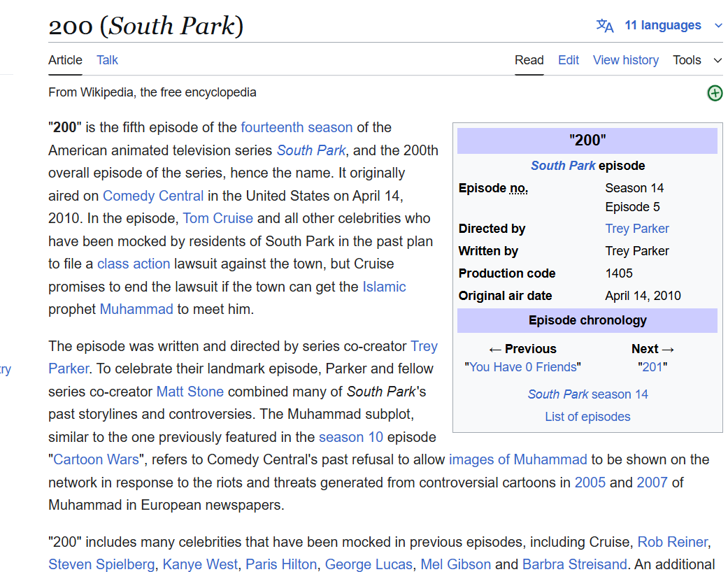Expand the Tools dropdown menu

tap(697, 60)
